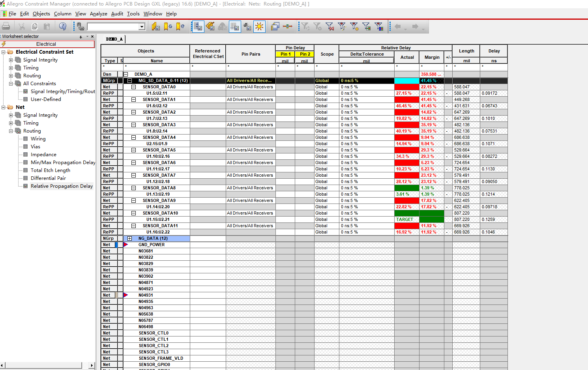Screen dimensions: 588x370
Task: Collapse the MG_SD_DATA_0-11 match group row
Action: coord(129,80)
